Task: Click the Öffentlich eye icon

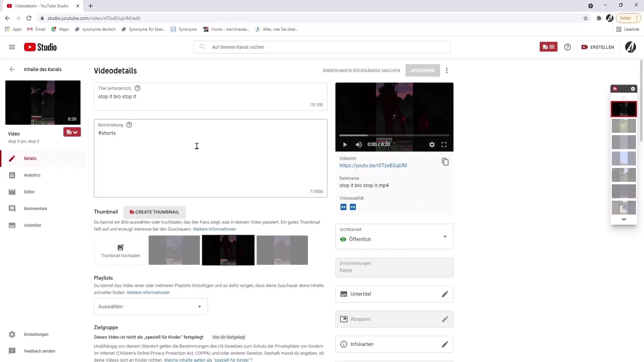Action: (x=343, y=239)
